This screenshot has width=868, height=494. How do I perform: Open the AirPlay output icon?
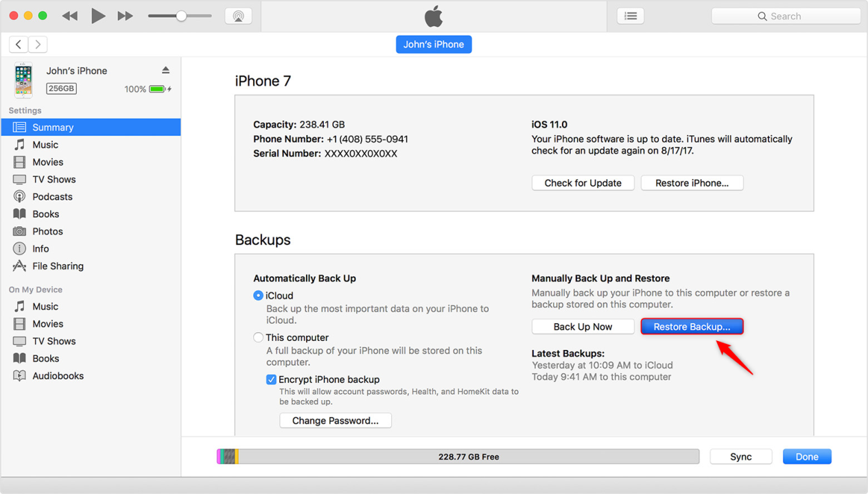(238, 16)
